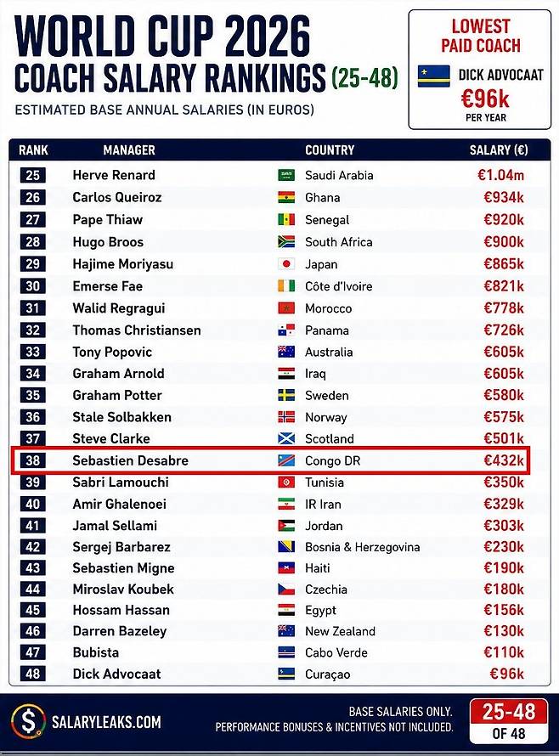Viewport: 559px width, 756px height.
Task: Select manager name Herve Renard
Action: (114, 175)
